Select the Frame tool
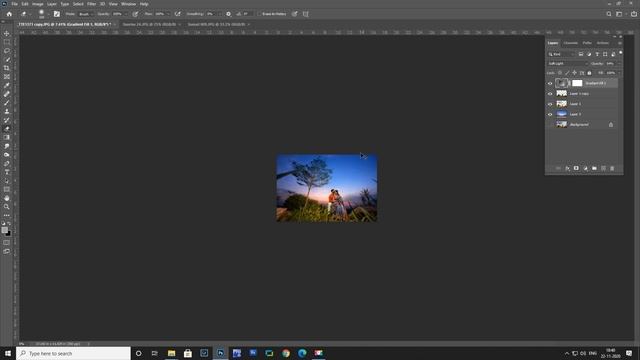 point(7,77)
